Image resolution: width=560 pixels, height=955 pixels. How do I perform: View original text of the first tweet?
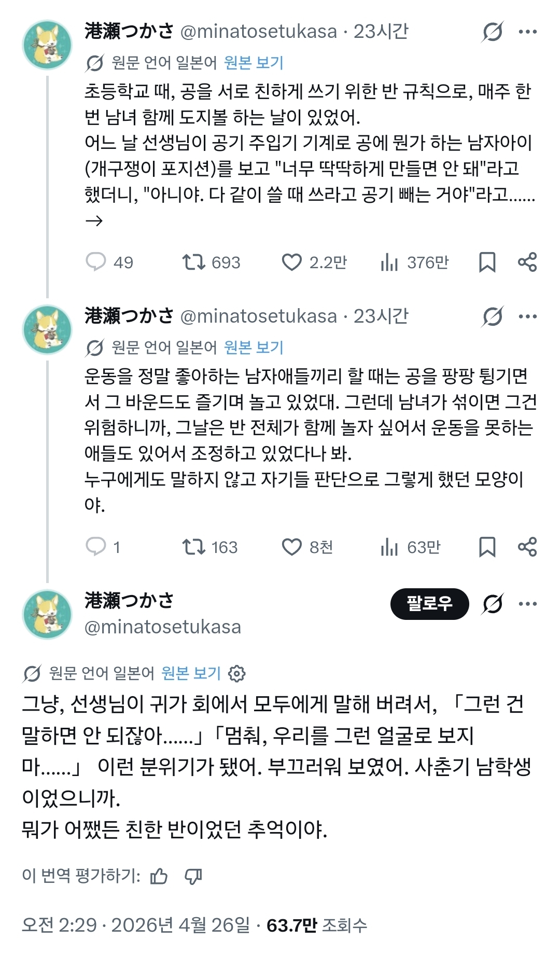254,63
